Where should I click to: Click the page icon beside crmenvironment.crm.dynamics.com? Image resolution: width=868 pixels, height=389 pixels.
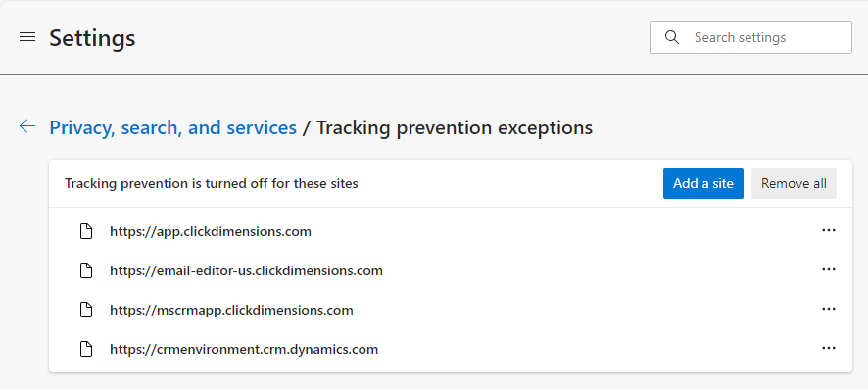coord(86,349)
